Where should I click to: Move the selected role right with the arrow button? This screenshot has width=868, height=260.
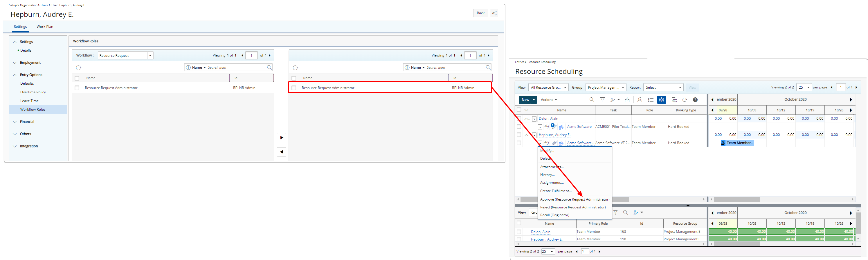tap(281, 138)
